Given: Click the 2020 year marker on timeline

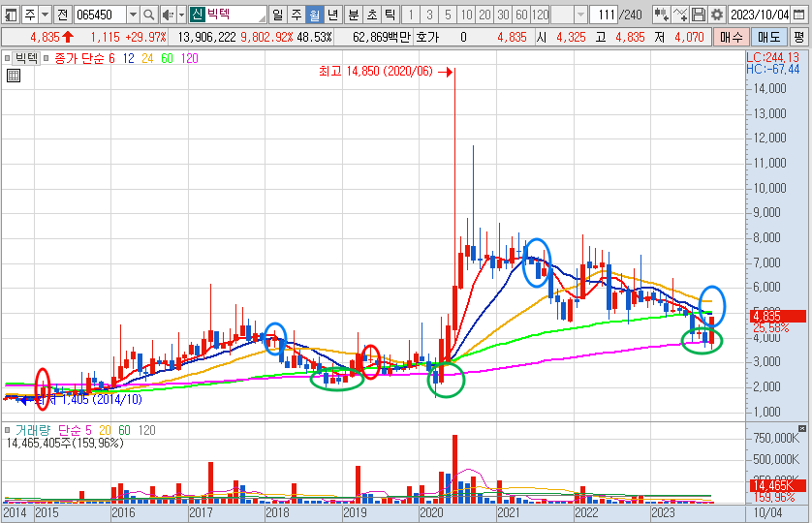Looking at the screenshot, I should click(x=431, y=512).
